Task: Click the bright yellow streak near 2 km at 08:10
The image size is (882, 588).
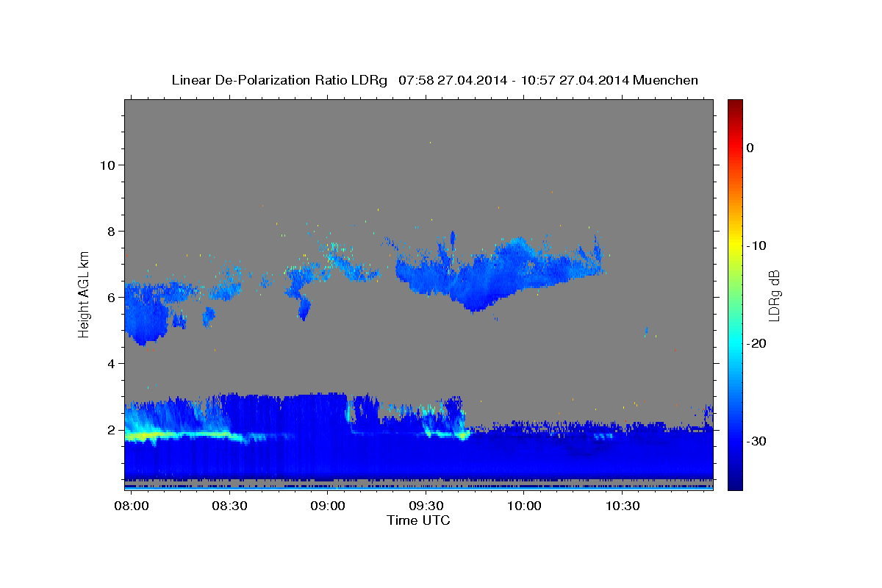Action: pyautogui.click(x=176, y=435)
